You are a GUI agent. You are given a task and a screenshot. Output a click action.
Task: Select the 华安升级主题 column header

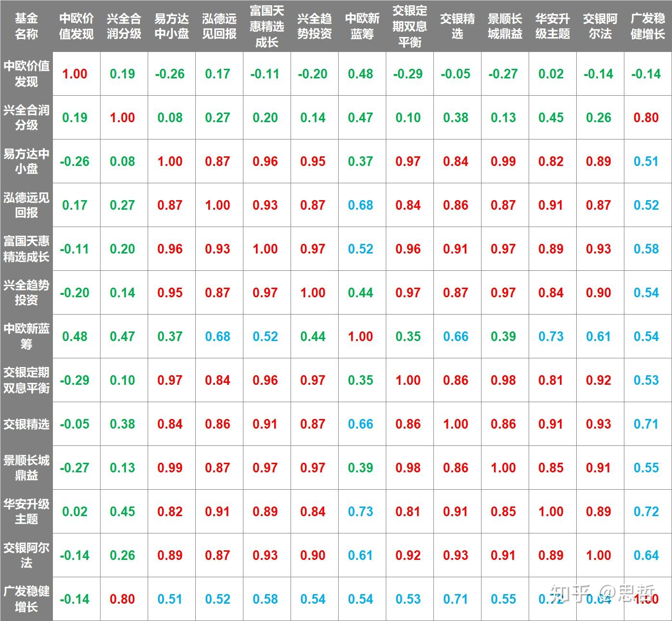pyautogui.click(x=553, y=26)
